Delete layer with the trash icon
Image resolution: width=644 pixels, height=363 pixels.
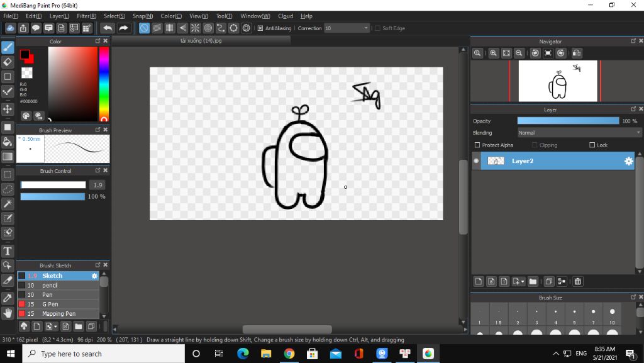tap(577, 281)
